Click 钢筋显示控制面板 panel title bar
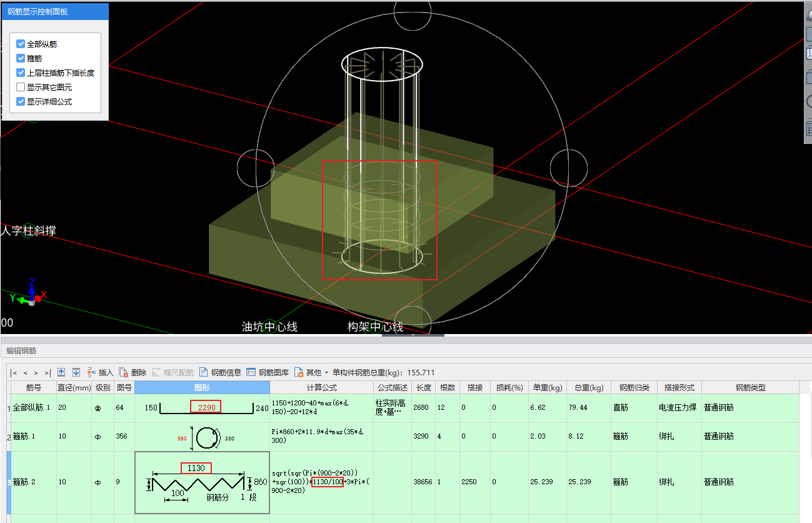 55,12
